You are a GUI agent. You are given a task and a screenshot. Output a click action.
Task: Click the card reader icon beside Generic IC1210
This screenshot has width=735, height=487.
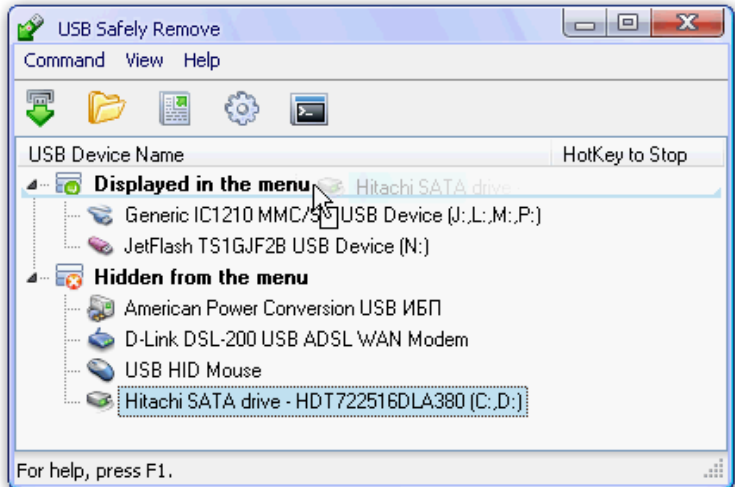[x=100, y=215]
